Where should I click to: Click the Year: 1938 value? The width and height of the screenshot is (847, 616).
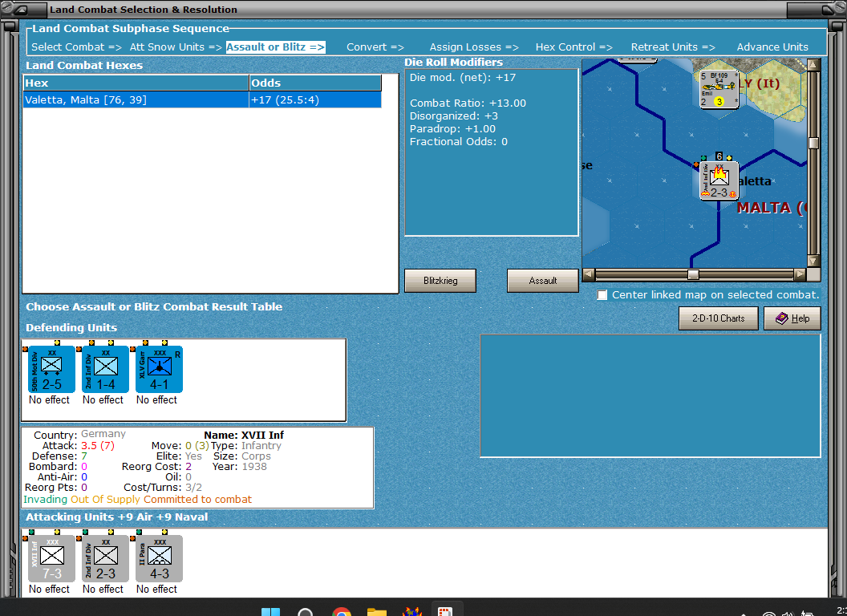tap(254, 466)
